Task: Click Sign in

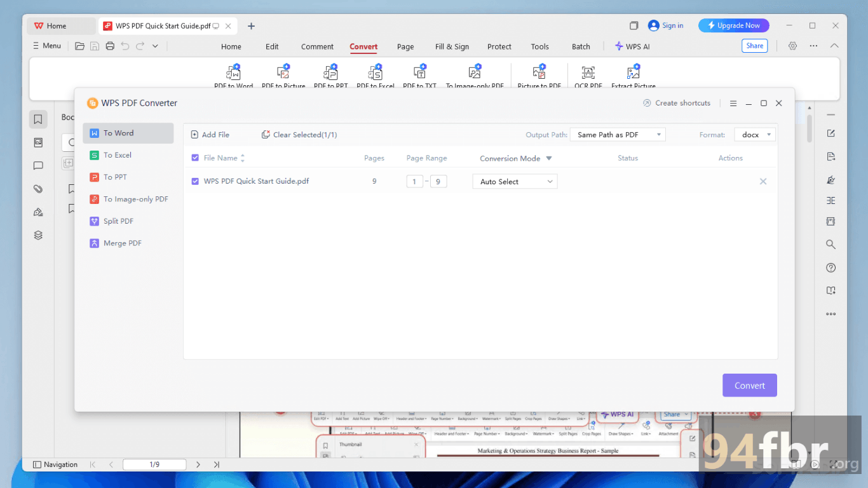Action: pyautogui.click(x=666, y=25)
